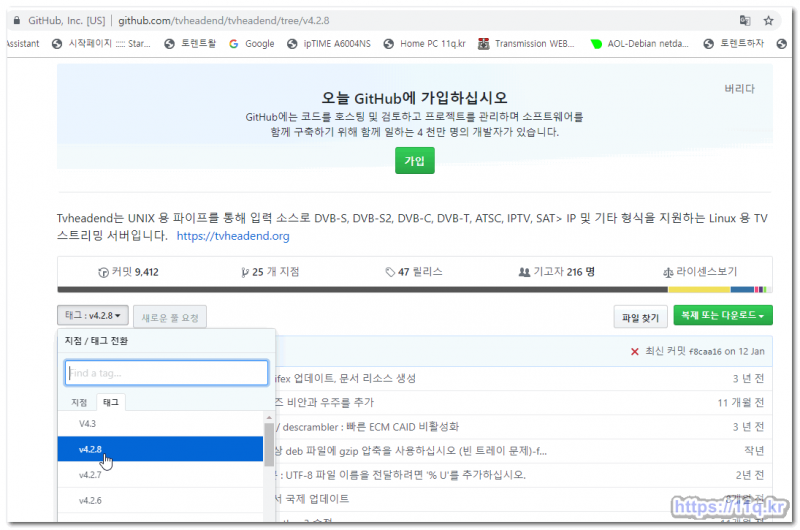Select tag v4.2.7 from the list
This screenshot has width=800, height=530.
pyautogui.click(x=160, y=475)
